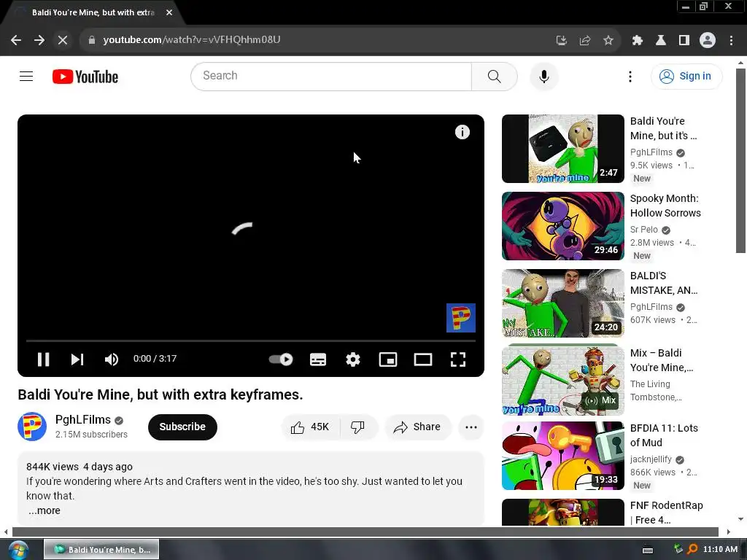The height and width of the screenshot is (560, 747).
Task: Open YouTube settings three-dot menu
Action: 630,77
